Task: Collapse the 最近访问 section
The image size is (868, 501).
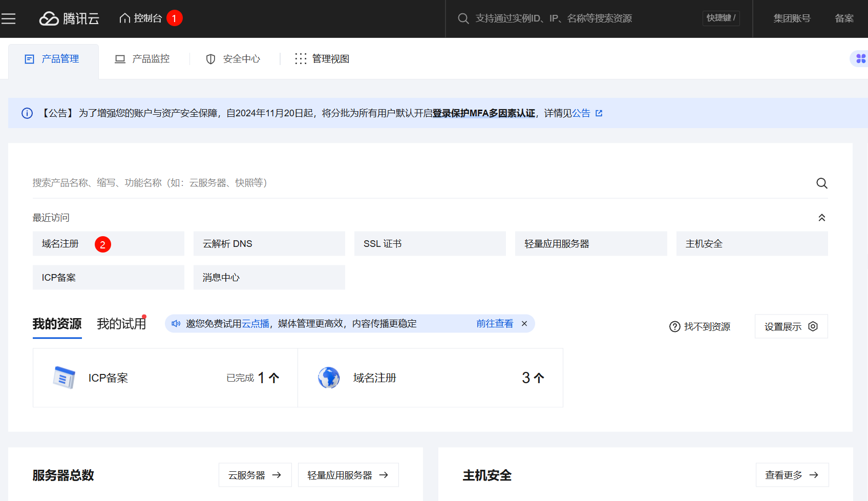Action: tap(821, 218)
